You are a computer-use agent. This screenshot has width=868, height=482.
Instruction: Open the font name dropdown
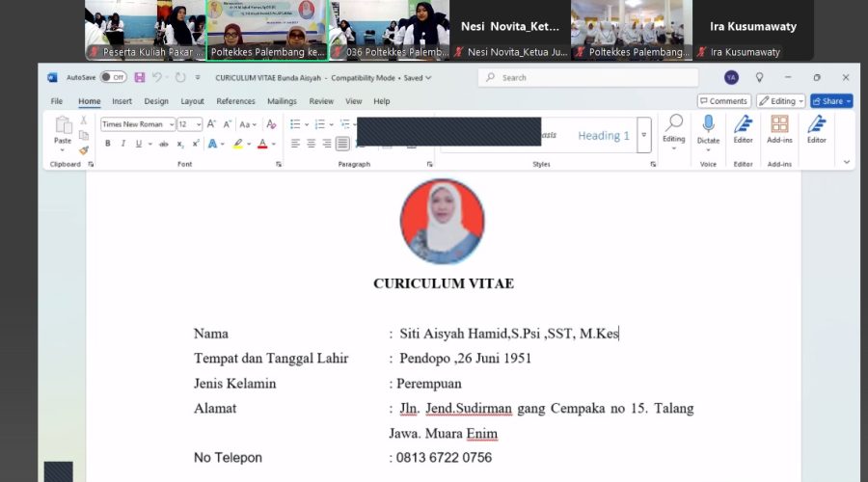tap(172, 124)
